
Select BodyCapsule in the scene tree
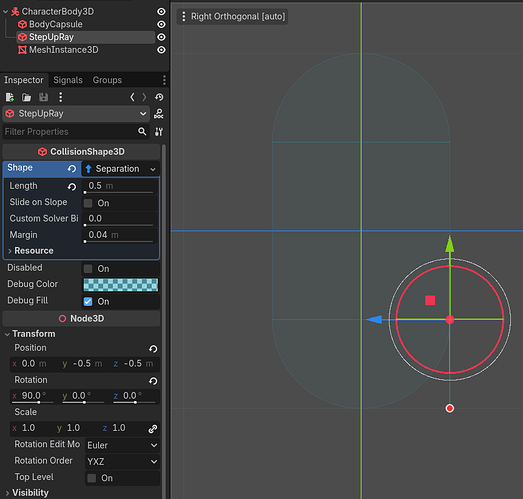tap(56, 24)
